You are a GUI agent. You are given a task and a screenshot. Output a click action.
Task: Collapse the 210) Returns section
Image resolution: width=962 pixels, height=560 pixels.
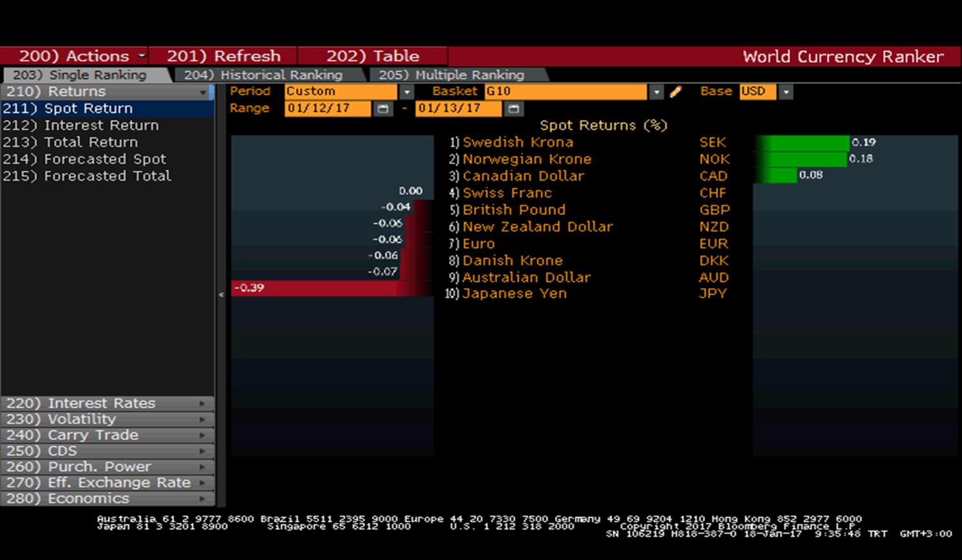click(x=107, y=92)
